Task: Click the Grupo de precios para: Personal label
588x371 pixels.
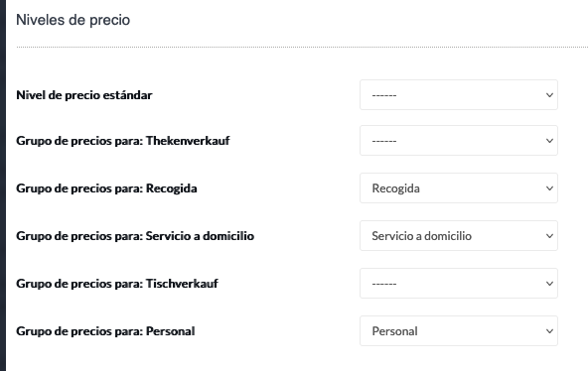Action: coord(105,331)
